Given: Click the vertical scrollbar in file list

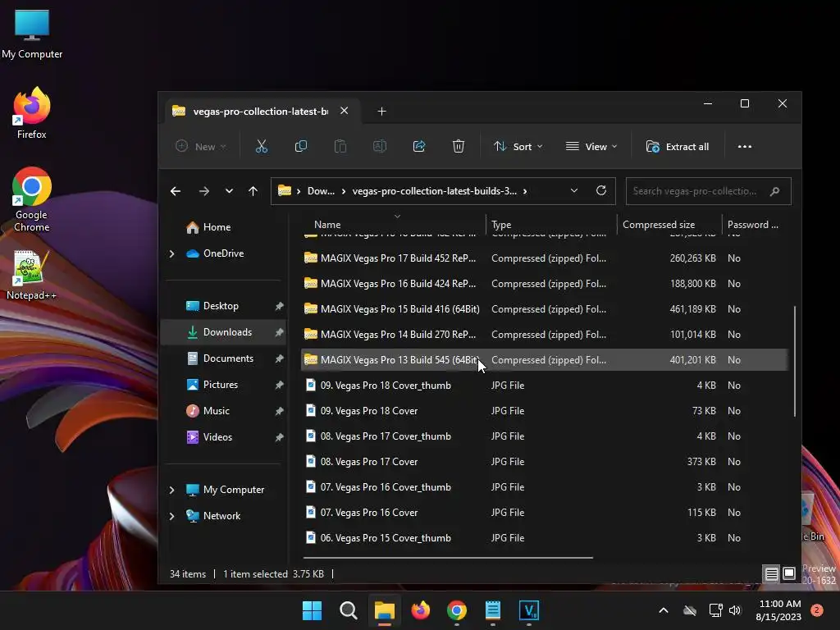Looking at the screenshot, I should pyautogui.click(x=794, y=361).
